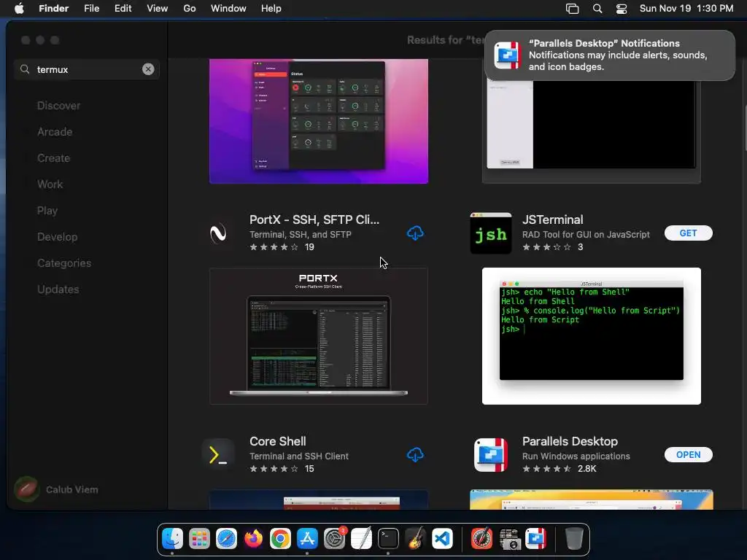Viewport: 747px width, 560px height.
Task: Open the Edit menu
Action: tap(123, 9)
